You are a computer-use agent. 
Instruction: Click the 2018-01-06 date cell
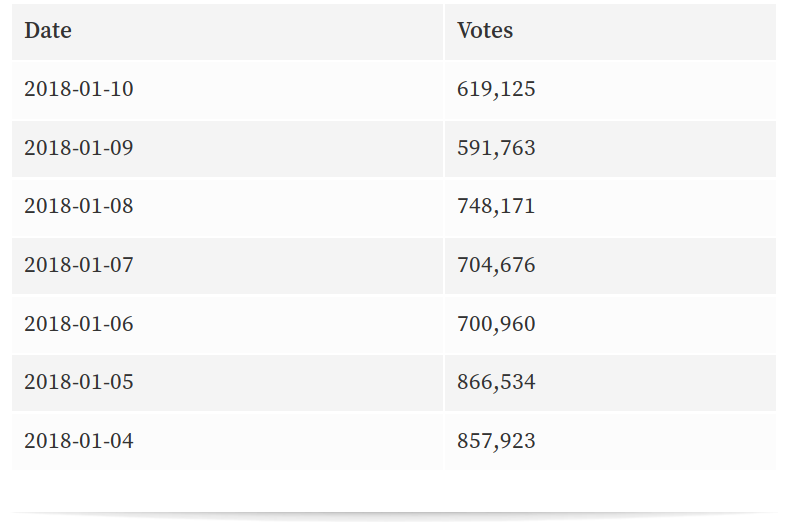(79, 324)
